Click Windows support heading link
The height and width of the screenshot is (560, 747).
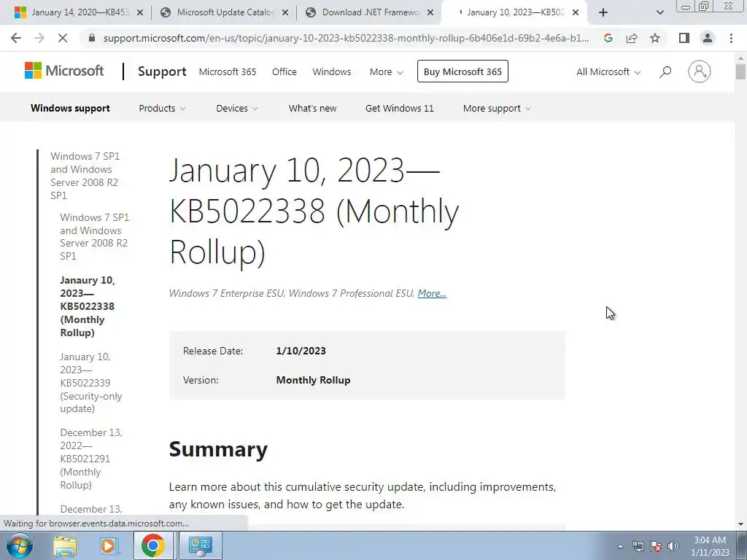click(x=70, y=108)
